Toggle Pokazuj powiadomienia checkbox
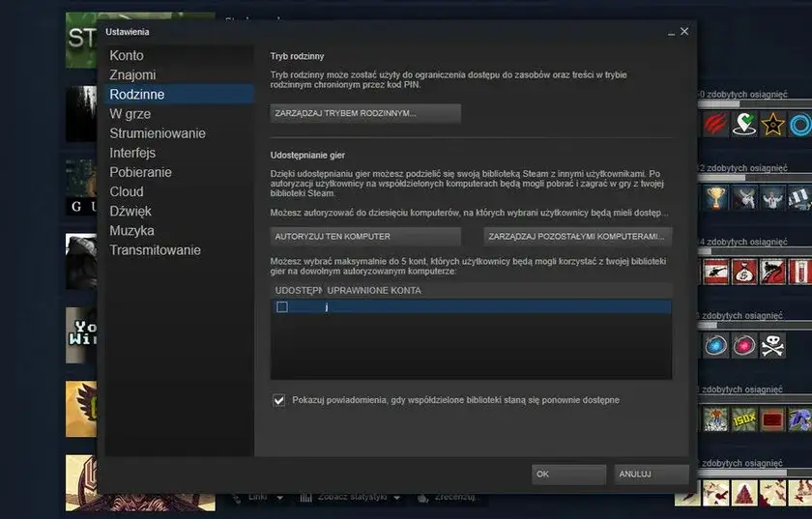812x519 pixels. coord(278,400)
